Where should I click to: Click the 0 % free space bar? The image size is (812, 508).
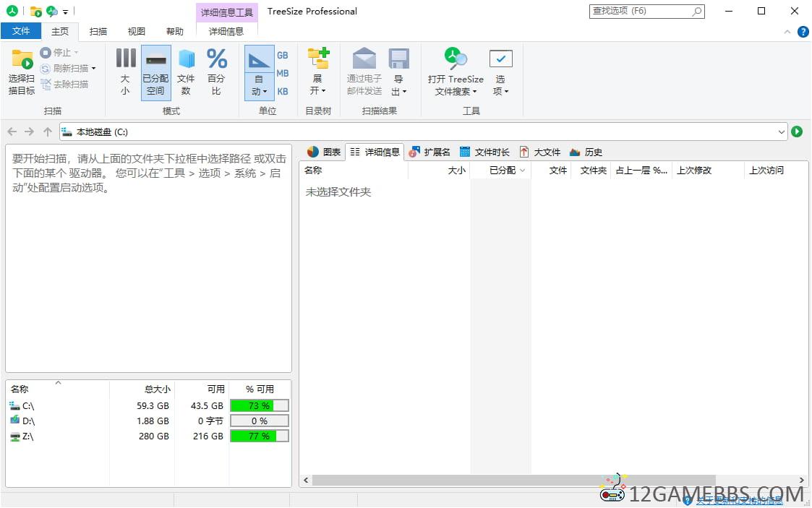pos(260,421)
